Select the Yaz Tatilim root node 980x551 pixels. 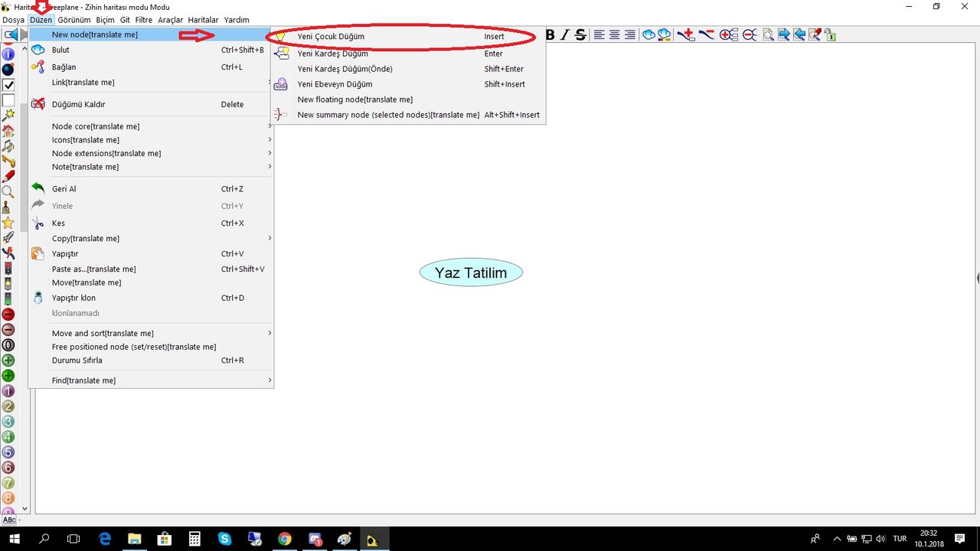pos(471,273)
